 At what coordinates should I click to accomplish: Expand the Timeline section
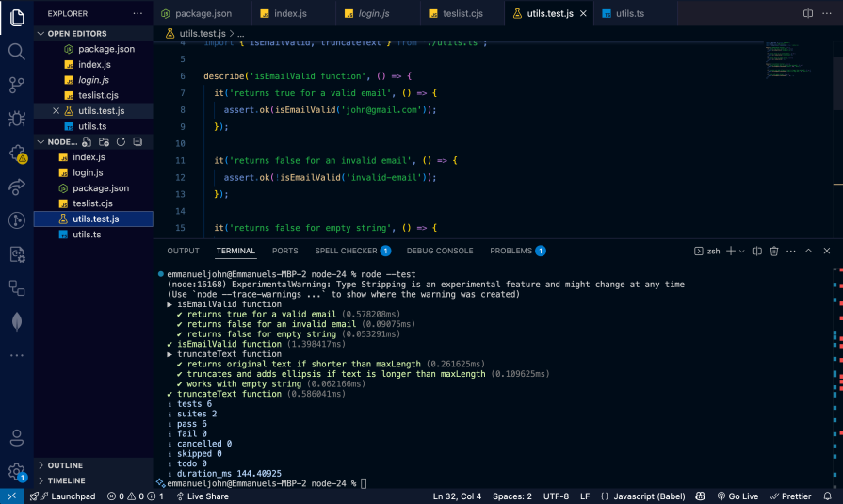[x=41, y=480]
